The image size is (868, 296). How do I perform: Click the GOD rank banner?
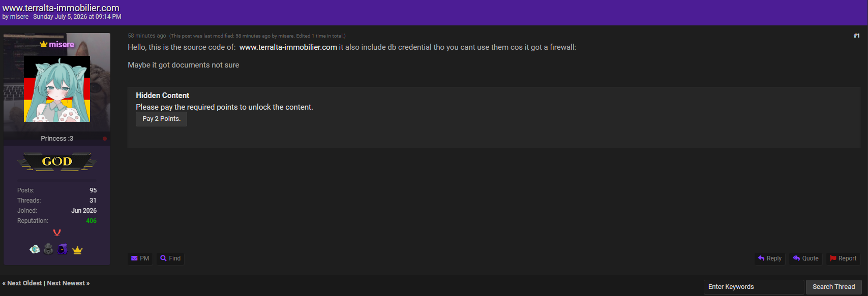pos(57,162)
